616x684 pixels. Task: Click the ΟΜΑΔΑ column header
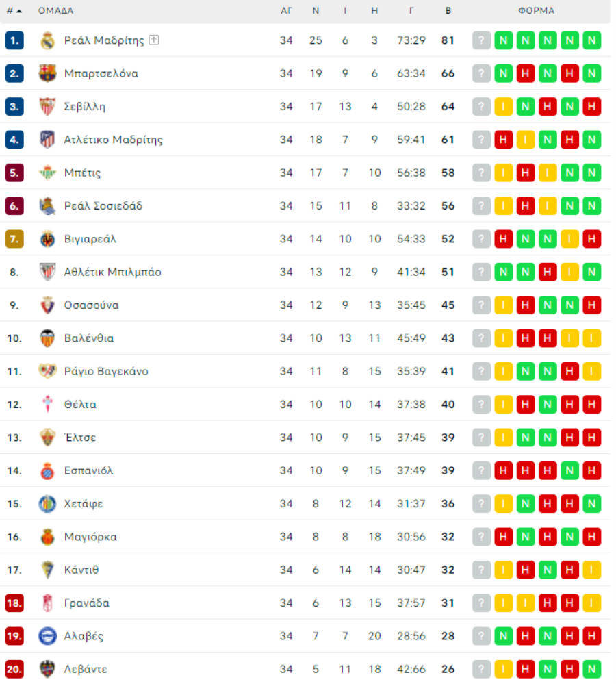pyautogui.click(x=56, y=11)
